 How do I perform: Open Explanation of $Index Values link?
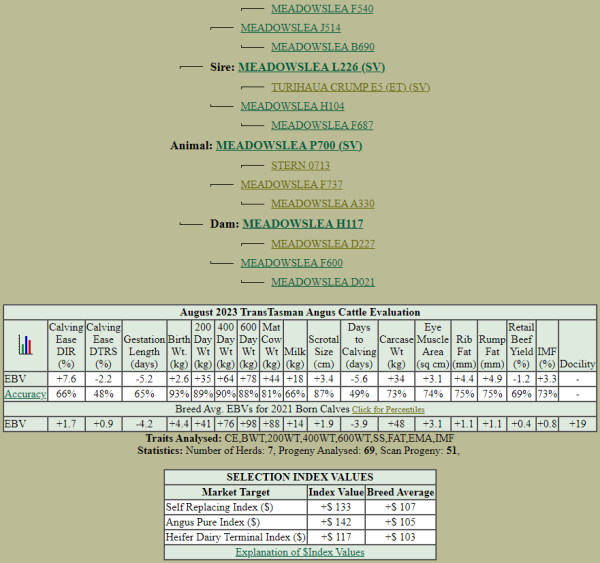300,552
